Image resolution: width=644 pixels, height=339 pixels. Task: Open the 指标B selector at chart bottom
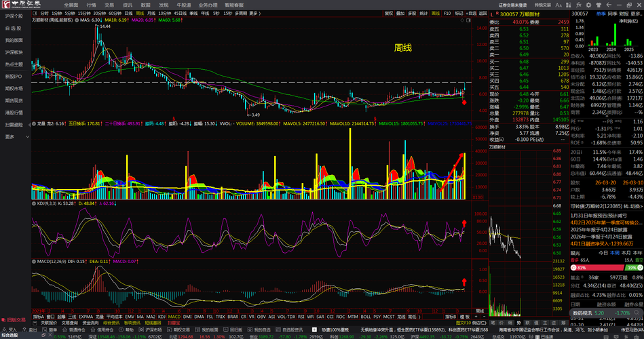[x=450, y=317]
